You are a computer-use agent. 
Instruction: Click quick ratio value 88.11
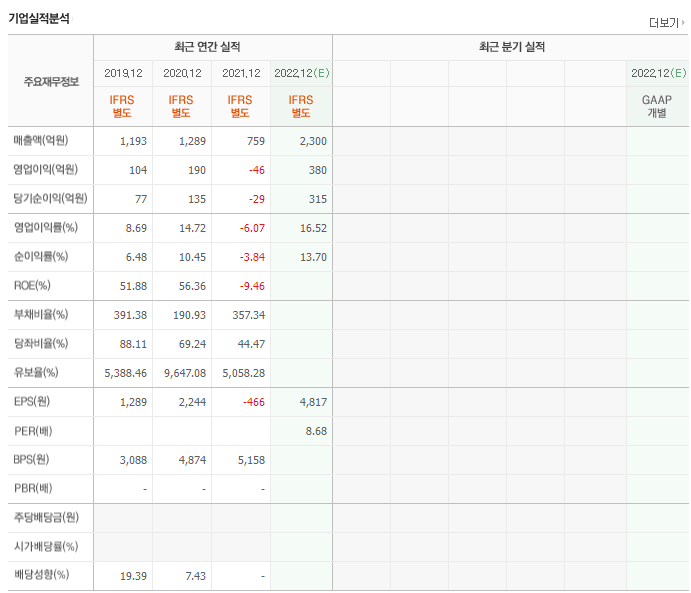pyautogui.click(x=134, y=344)
